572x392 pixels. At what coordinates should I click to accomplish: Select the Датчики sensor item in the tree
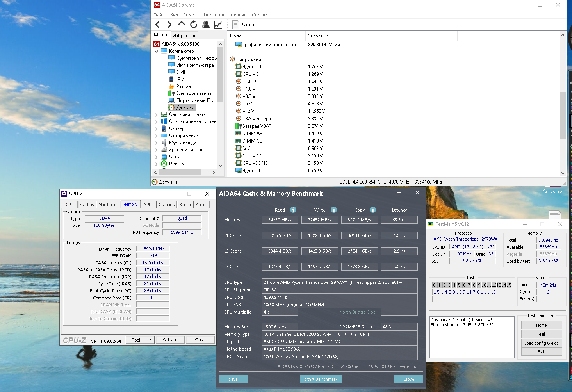(x=182, y=107)
